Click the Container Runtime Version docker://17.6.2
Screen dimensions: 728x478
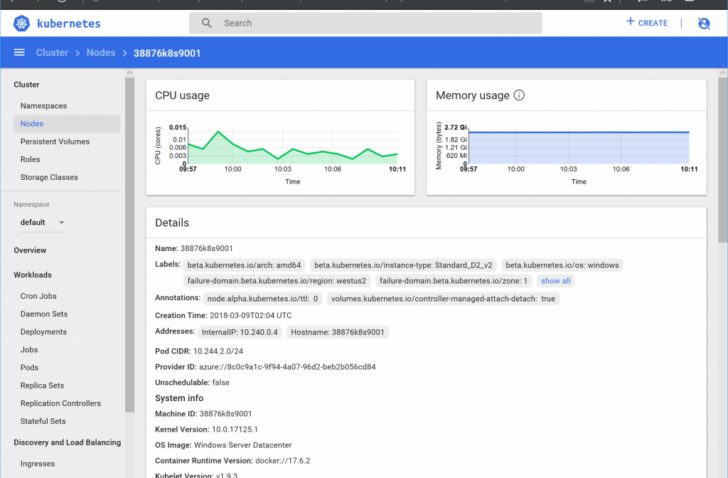tap(283, 461)
